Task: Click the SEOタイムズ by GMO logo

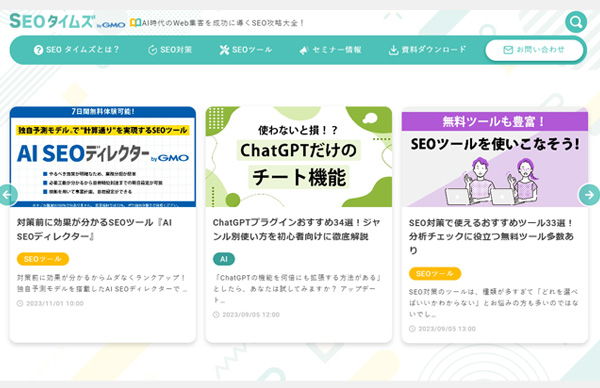Action: tap(67, 21)
